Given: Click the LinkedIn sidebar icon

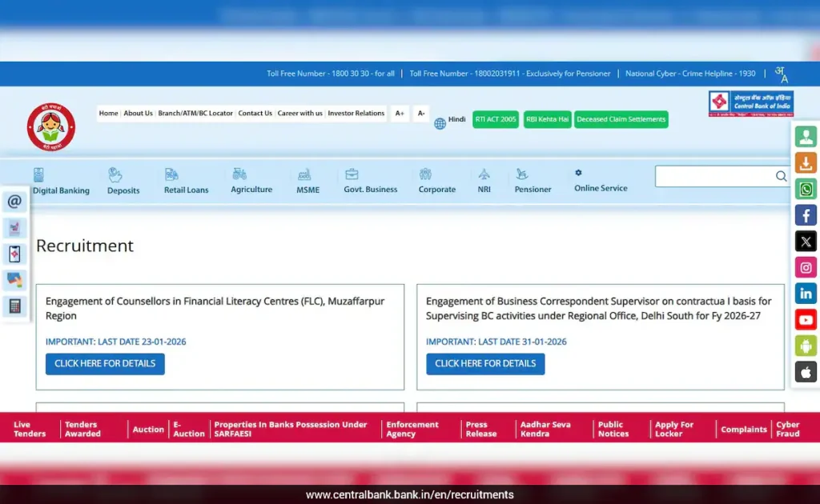Looking at the screenshot, I should point(806,294).
